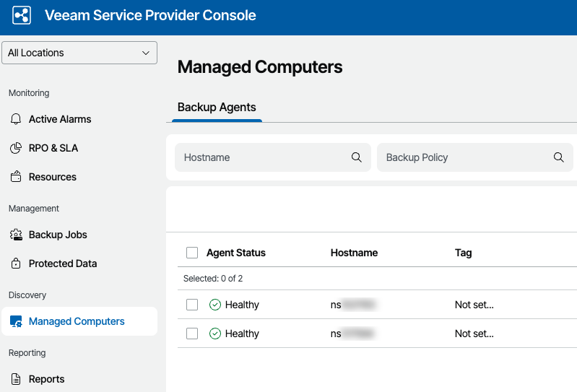Click the Reports document icon
Screen dimensions: 577x392
tap(16, 379)
